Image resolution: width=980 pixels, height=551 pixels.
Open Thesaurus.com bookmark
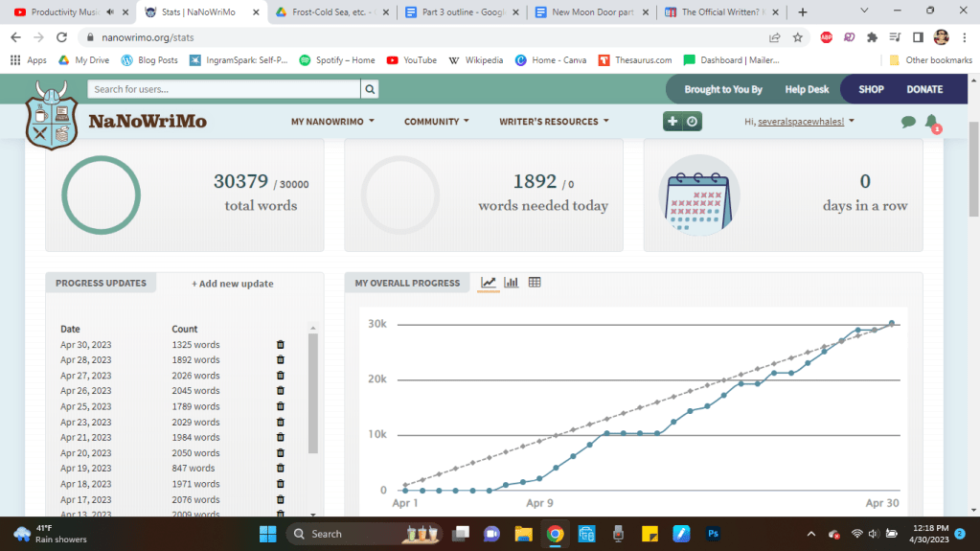pos(635,60)
